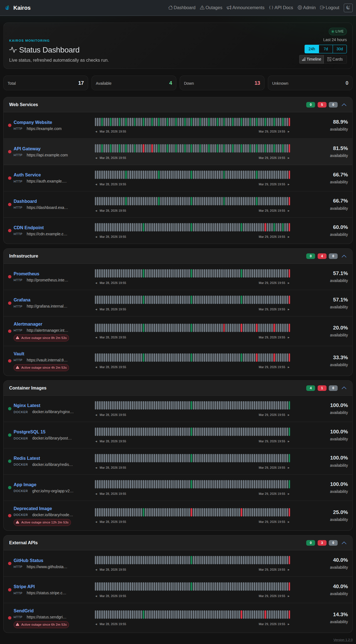This screenshot has height=644, width=356.
Task: Open the Prometheus monitor details
Action: click(x=26, y=274)
